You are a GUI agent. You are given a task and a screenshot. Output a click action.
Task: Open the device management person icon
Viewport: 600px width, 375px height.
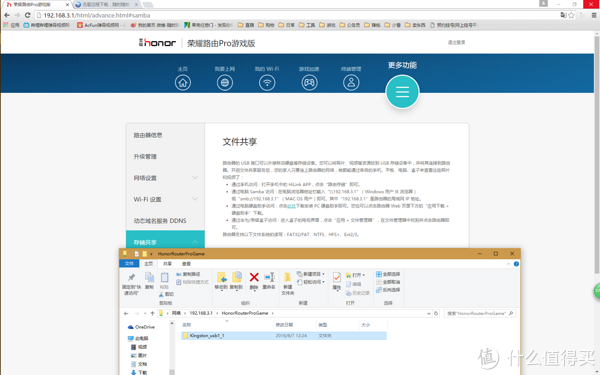[x=351, y=83]
